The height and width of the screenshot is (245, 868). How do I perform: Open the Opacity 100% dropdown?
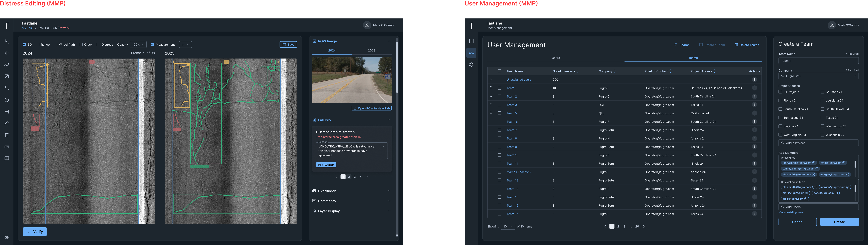coord(138,44)
